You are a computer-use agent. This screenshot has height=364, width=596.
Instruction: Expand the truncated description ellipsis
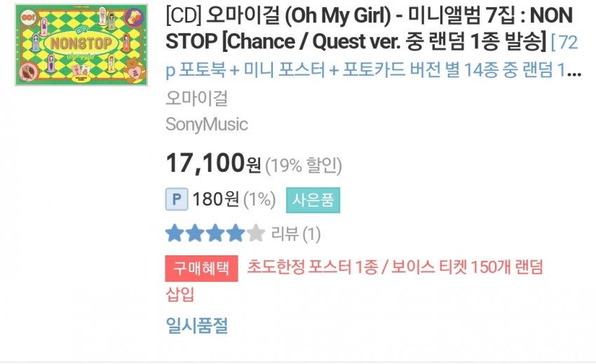click(574, 70)
